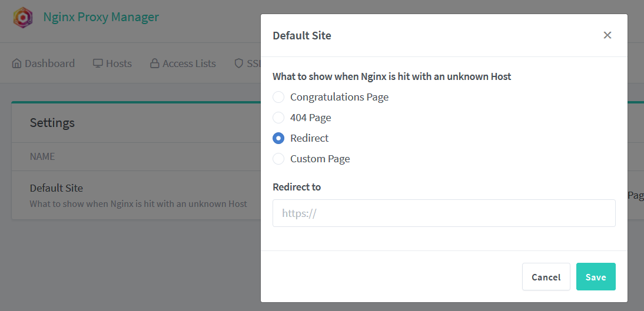644x311 pixels.
Task: Select the Congratulations Page option
Action: (278, 97)
